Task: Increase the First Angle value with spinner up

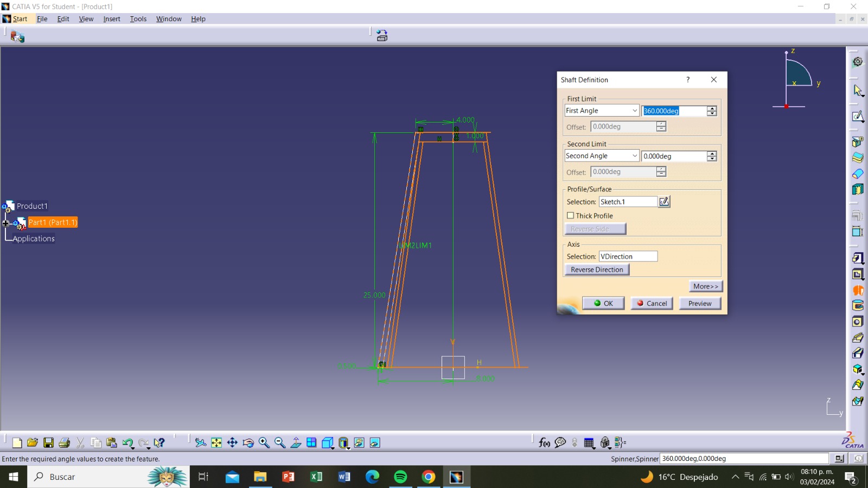Action: 712,108
